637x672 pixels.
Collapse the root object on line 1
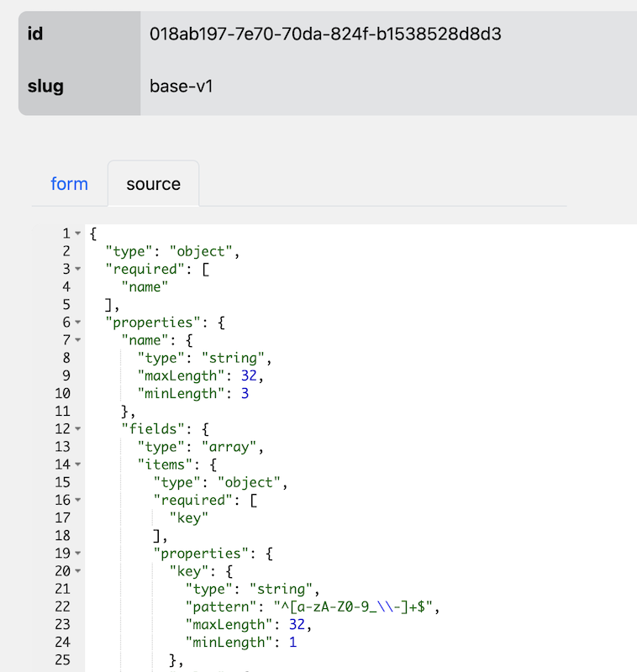[78, 234]
